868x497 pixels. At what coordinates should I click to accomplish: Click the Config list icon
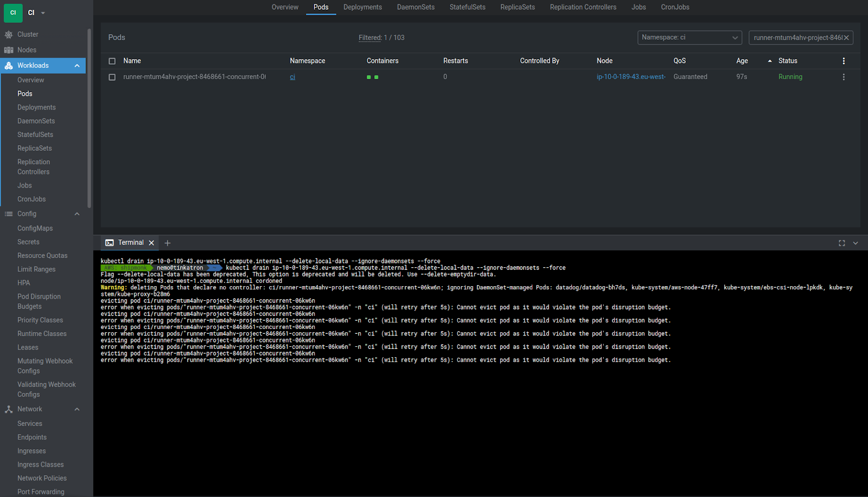(x=9, y=214)
